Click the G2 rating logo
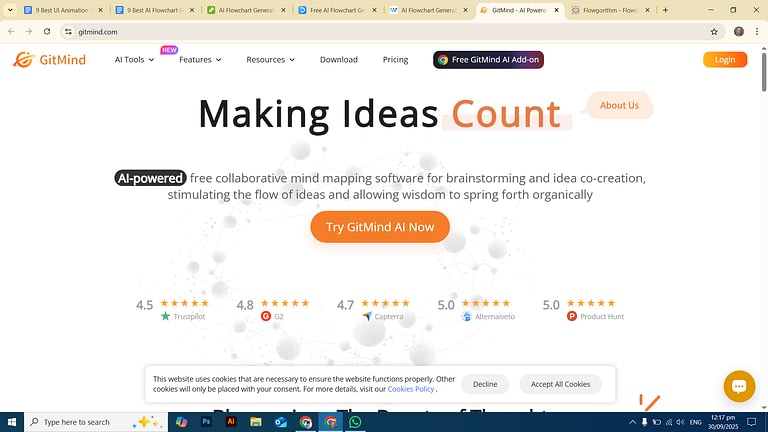The image size is (768, 432). 266,316
